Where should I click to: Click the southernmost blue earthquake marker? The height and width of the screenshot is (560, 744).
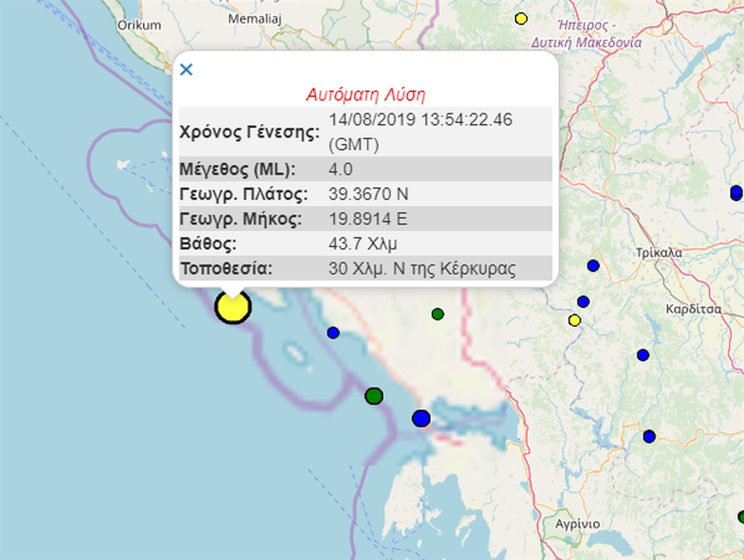pos(649,436)
